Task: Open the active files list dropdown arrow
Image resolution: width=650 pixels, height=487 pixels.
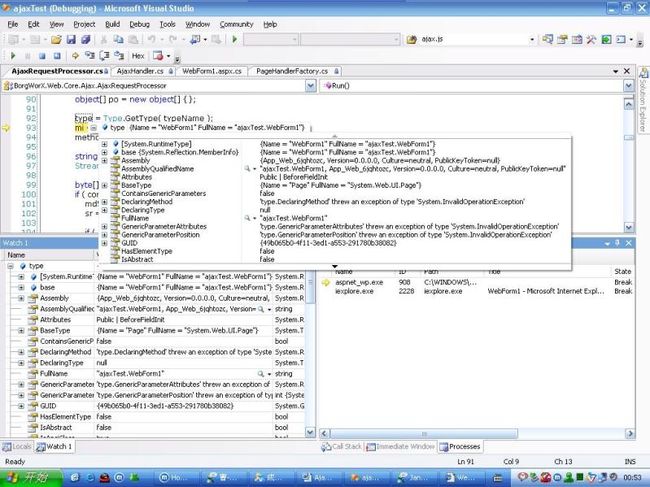Action: point(616,71)
